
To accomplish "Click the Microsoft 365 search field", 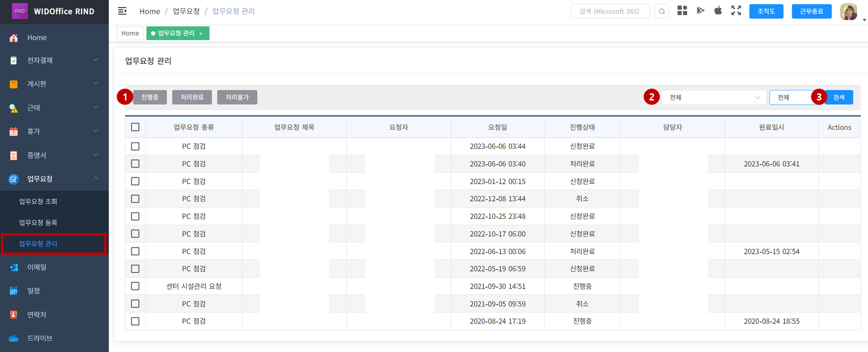I will 610,11.
